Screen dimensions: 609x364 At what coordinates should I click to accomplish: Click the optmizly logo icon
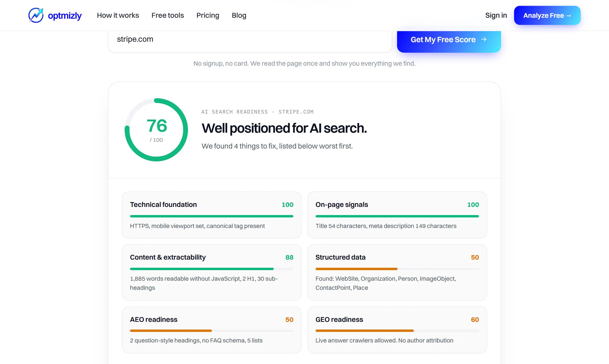point(36,15)
